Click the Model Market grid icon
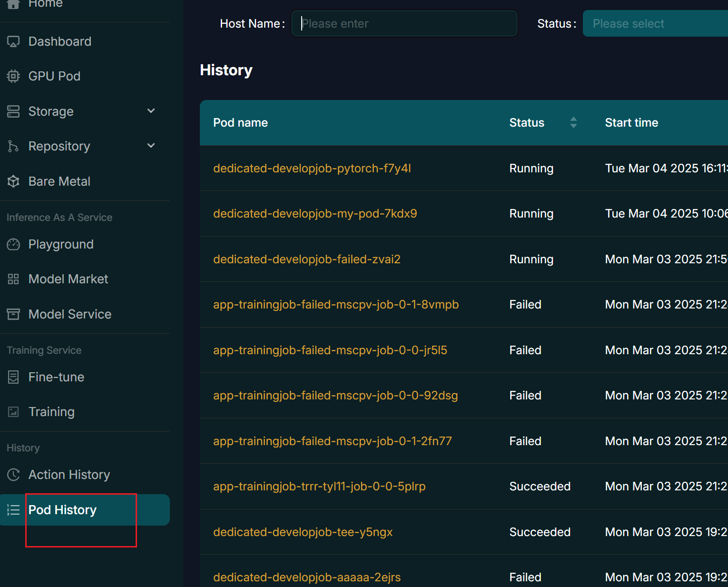The height and width of the screenshot is (587, 728). [13, 279]
